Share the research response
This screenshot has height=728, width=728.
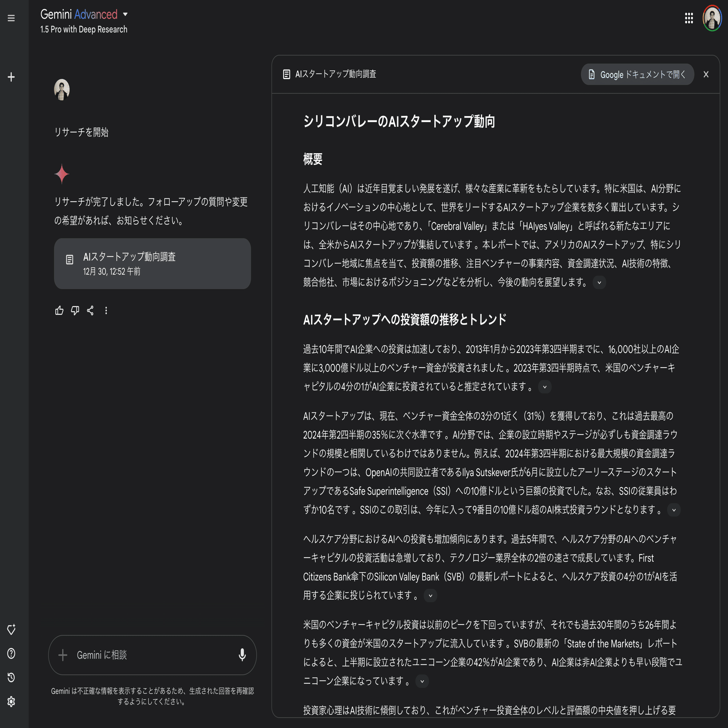pos(90,310)
